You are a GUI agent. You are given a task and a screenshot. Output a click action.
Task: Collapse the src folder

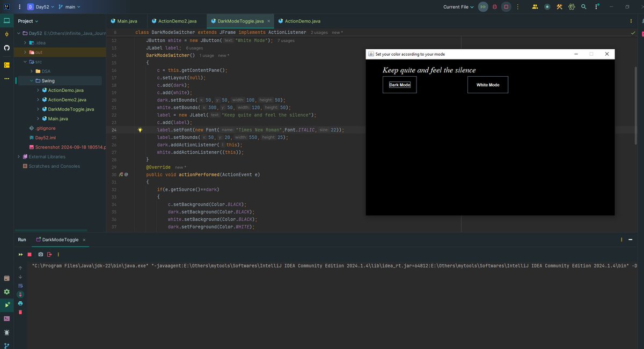pos(25,62)
